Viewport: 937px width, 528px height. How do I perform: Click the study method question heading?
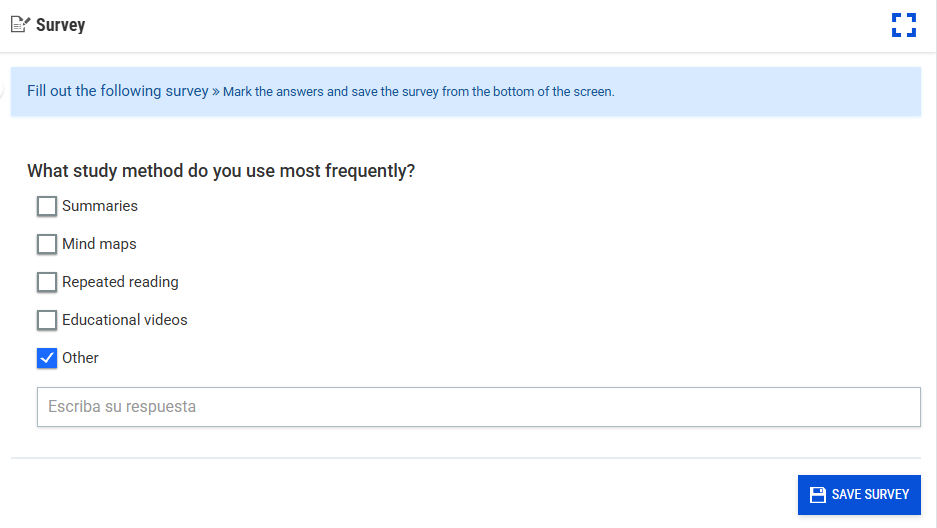221,171
